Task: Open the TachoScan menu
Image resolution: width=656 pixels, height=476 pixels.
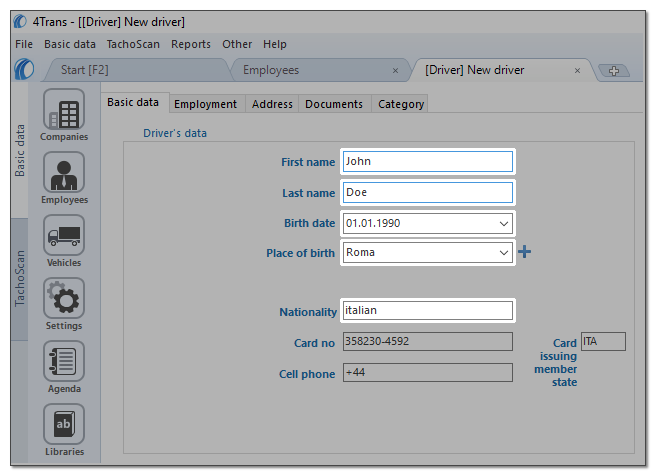Action: click(x=133, y=44)
